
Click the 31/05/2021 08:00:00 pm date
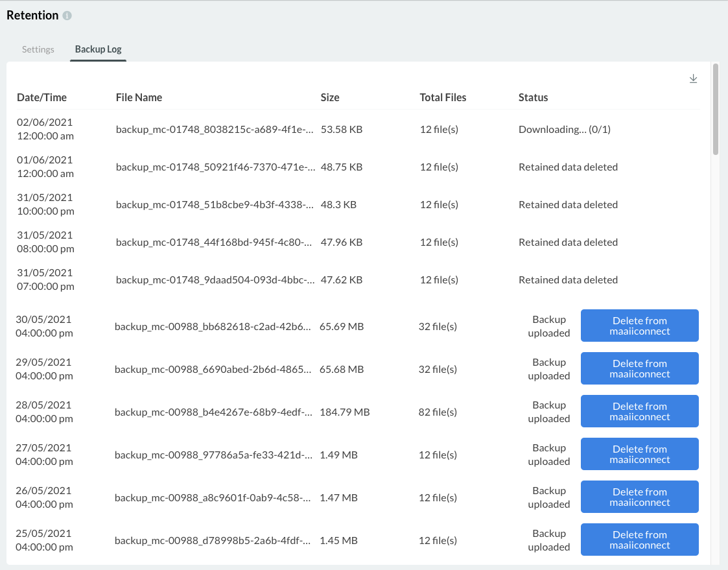[45, 242]
